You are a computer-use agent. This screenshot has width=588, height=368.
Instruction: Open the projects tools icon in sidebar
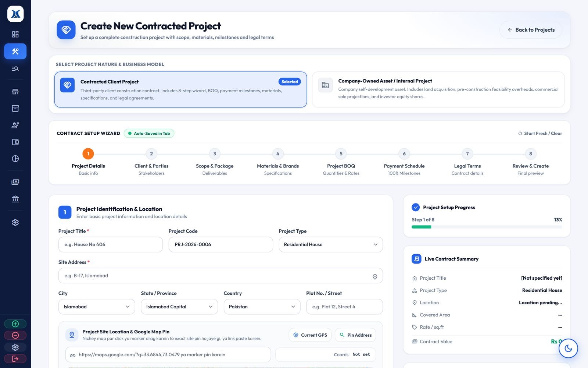tap(15, 52)
